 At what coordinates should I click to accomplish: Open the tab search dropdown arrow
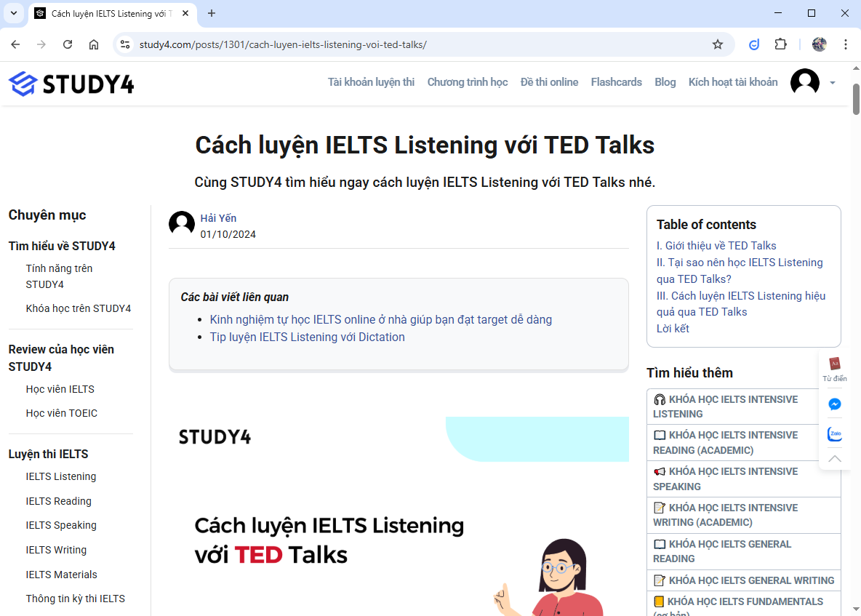click(x=14, y=13)
